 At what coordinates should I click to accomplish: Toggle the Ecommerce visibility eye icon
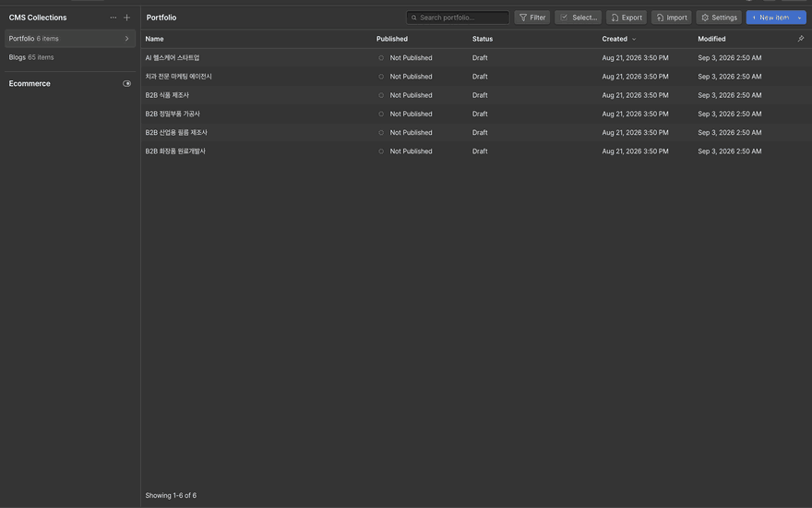[127, 83]
